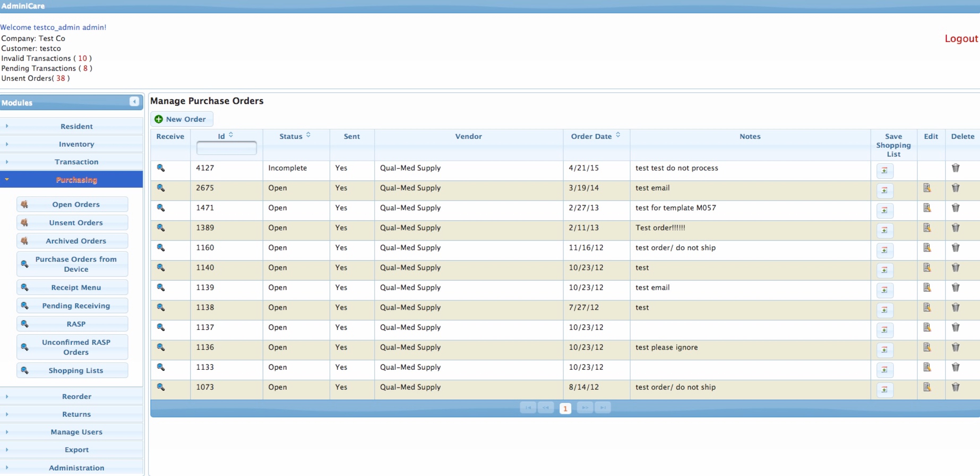Edit order 1471 via edit icon
This screenshot has width=980, height=476.
click(927, 207)
